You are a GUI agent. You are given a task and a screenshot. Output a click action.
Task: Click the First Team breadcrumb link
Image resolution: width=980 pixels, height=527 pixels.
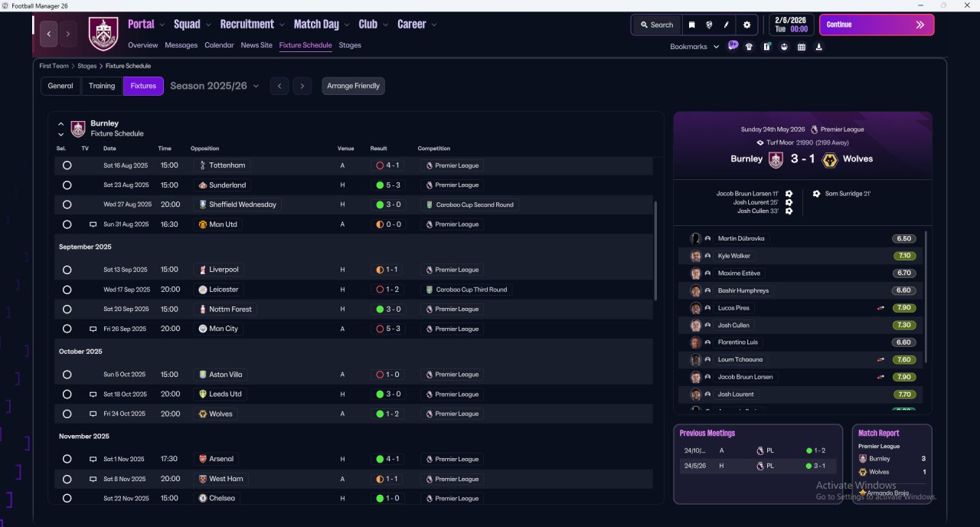click(54, 66)
